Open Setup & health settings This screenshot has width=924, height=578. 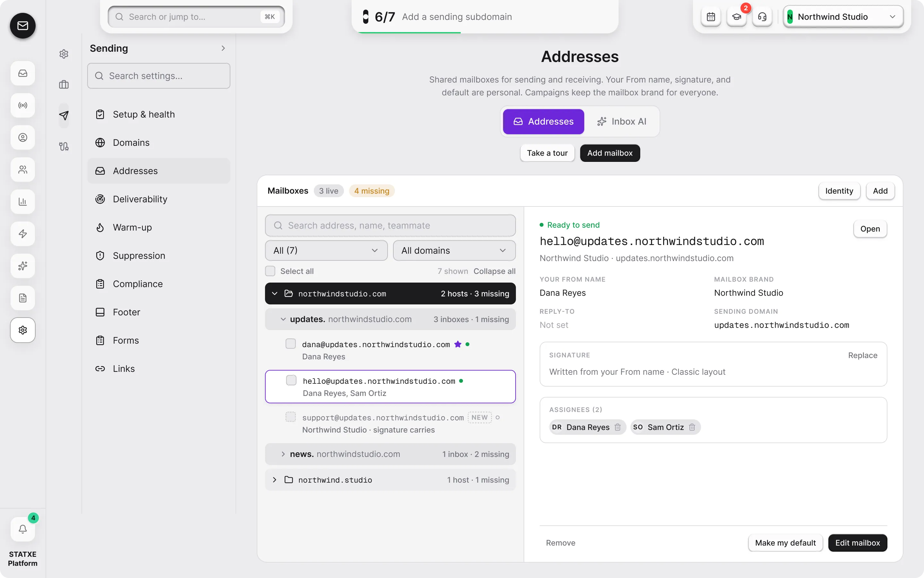tap(158, 114)
